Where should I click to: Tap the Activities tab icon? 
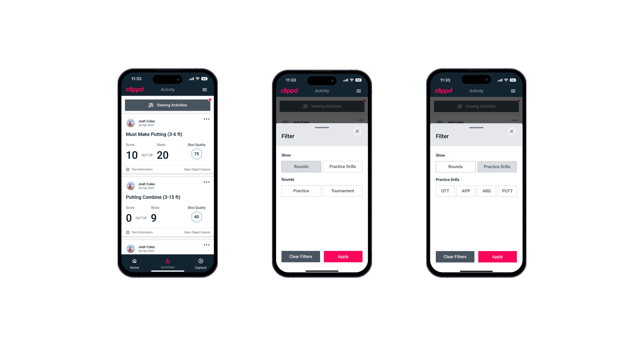pyautogui.click(x=169, y=261)
